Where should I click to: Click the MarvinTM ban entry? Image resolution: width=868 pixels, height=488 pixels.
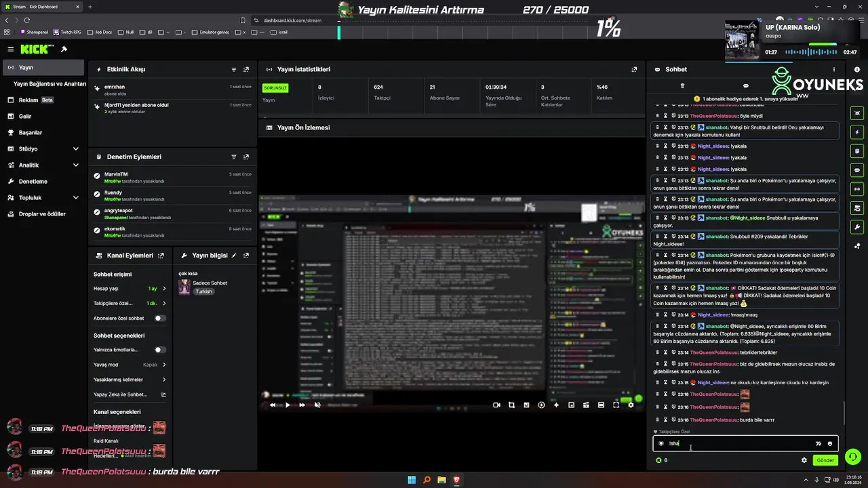click(x=173, y=178)
